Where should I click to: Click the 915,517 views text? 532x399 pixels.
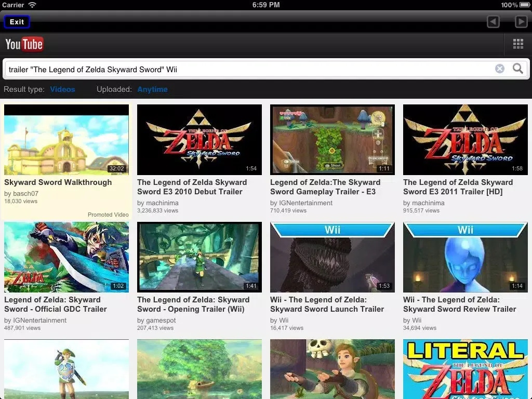[421, 211]
